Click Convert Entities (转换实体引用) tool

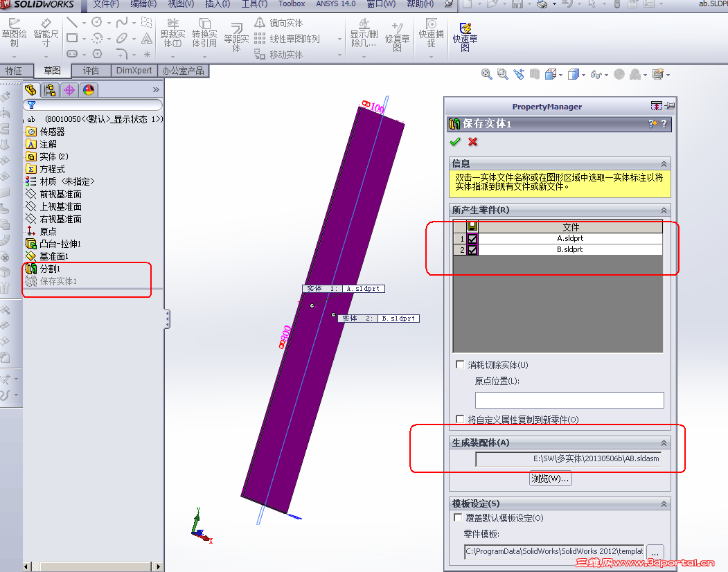coord(204,33)
